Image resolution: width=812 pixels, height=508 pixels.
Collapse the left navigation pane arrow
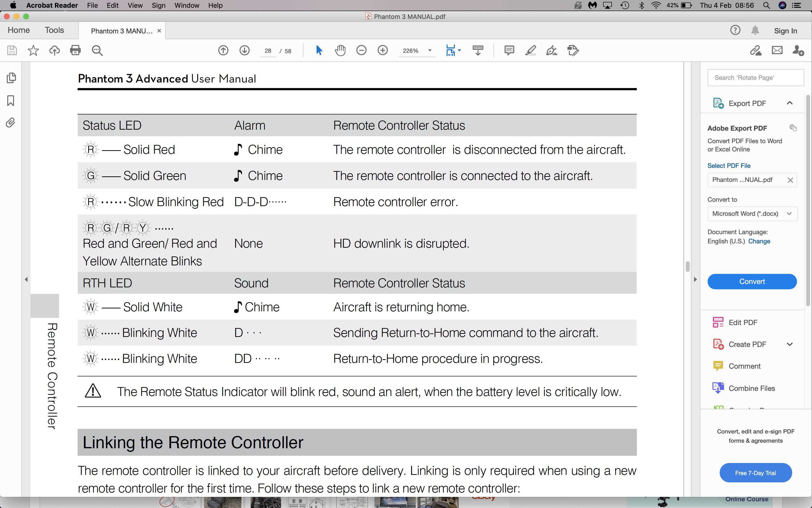pos(26,280)
